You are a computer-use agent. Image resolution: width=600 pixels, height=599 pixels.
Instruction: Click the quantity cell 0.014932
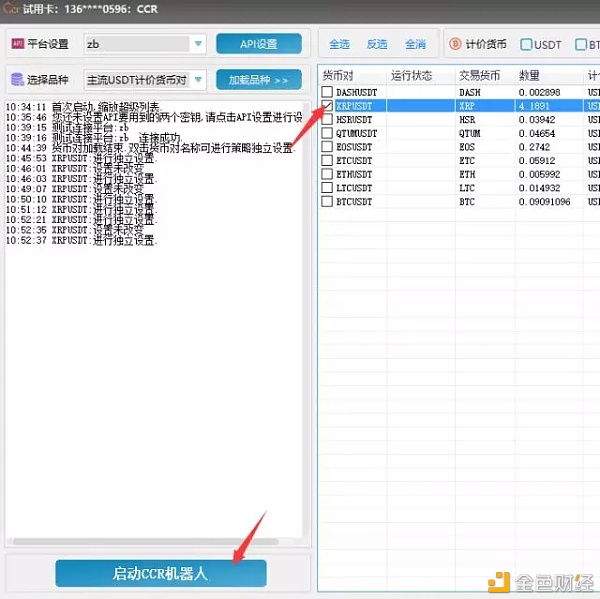pyautogui.click(x=539, y=188)
